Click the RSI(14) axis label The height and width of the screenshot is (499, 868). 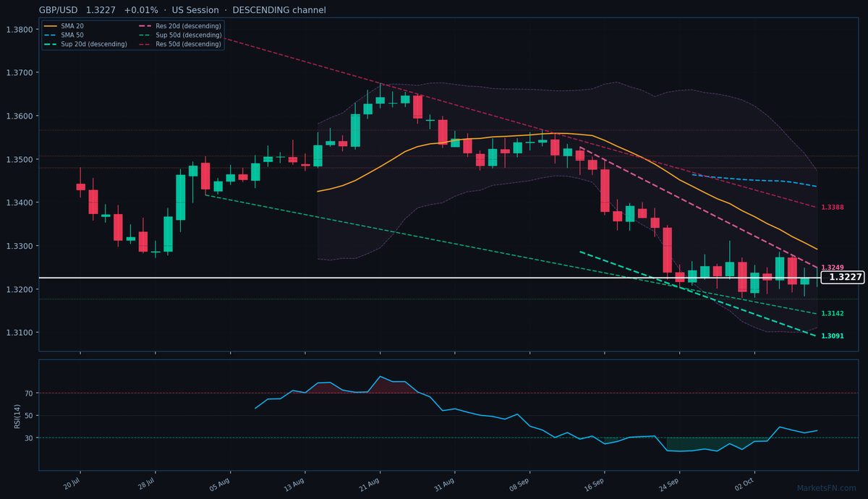[x=17, y=415]
